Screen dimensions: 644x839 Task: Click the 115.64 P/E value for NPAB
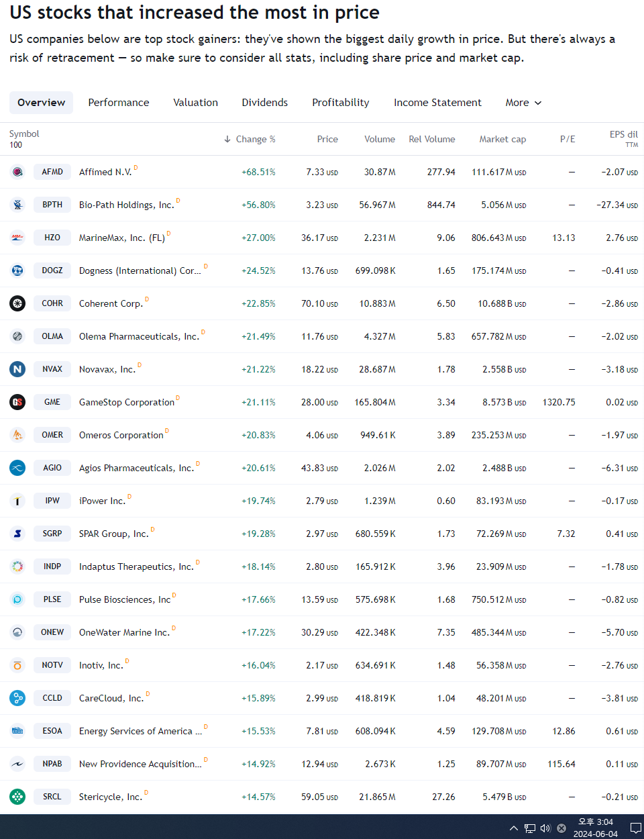coord(561,764)
